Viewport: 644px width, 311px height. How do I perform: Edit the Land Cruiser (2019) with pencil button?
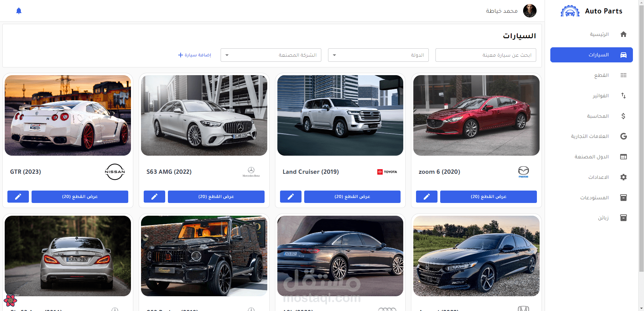291,197
